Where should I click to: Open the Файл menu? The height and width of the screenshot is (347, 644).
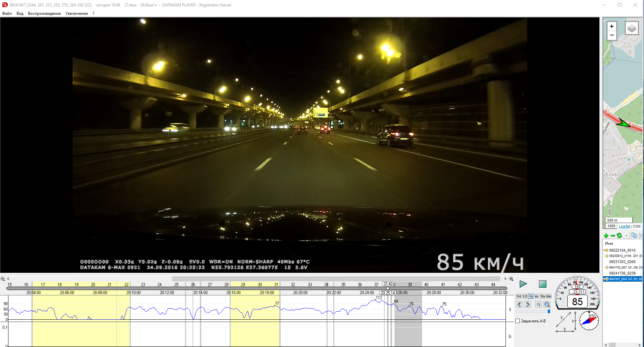7,13
